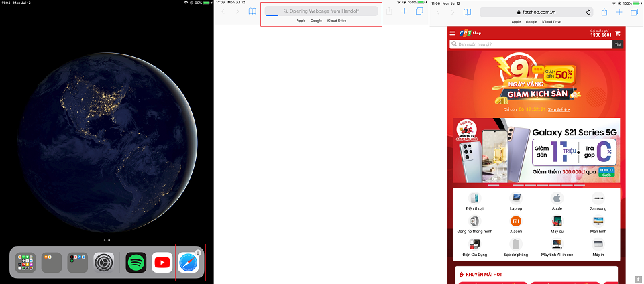
Task: Tap the fptshop.com.vn address bar
Action: pos(537,12)
